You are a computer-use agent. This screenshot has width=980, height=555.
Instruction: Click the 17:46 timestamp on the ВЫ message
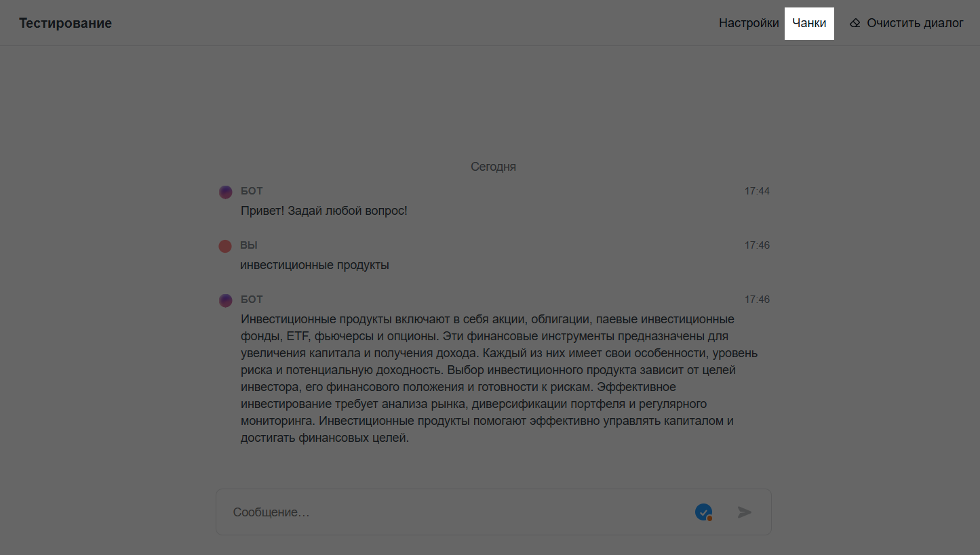click(x=757, y=245)
